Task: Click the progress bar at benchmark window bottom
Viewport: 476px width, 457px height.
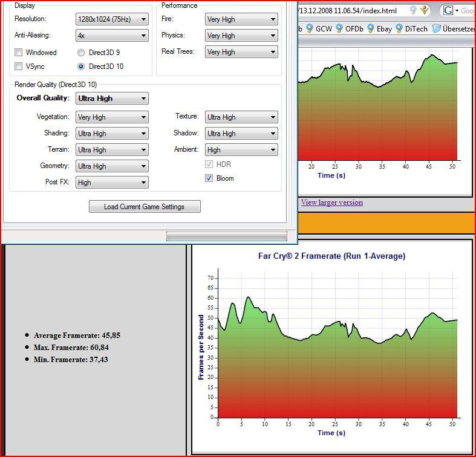Action: pyautogui.click(x=227, y=236)
